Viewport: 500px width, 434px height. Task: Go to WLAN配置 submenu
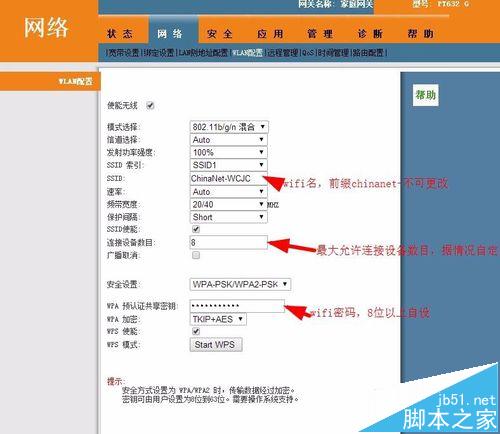pyautogui.click(x=247, y=53)
